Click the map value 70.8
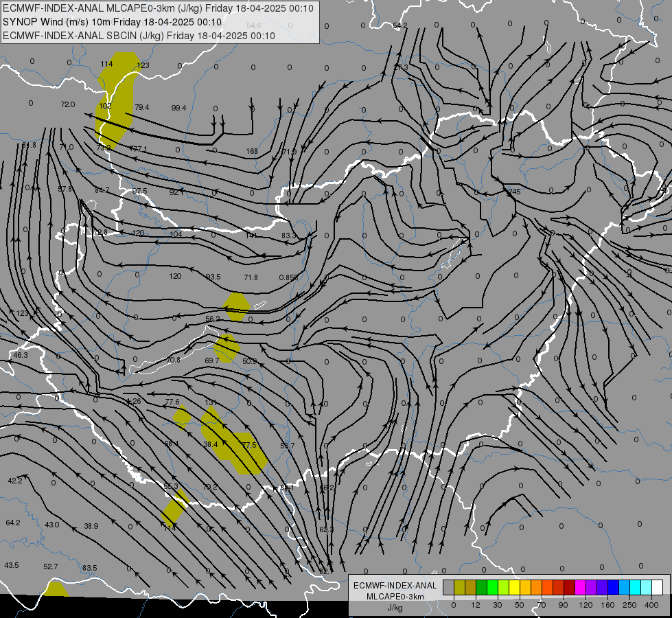Viewport: 672px width, 618px height. click(173, 360)
